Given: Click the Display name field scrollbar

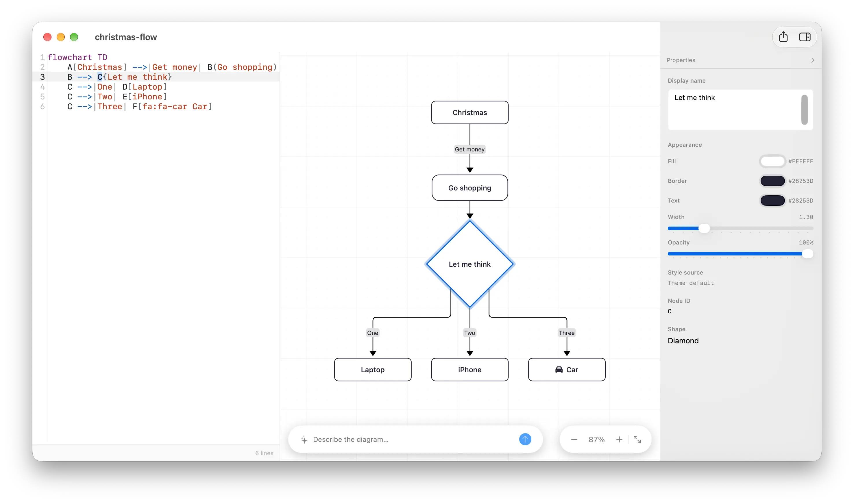Looking at the screenshot, I should tap(804, 110).
